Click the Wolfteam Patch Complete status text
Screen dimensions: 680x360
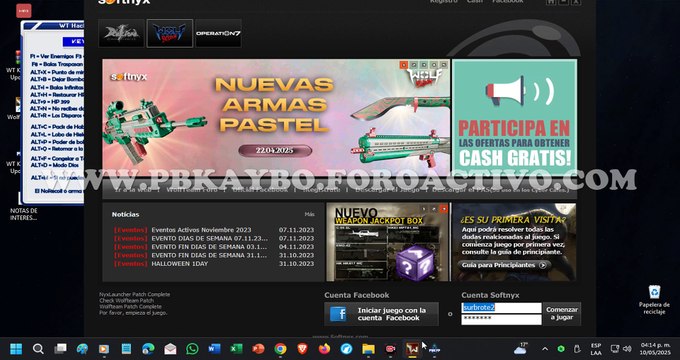(130, 307)
